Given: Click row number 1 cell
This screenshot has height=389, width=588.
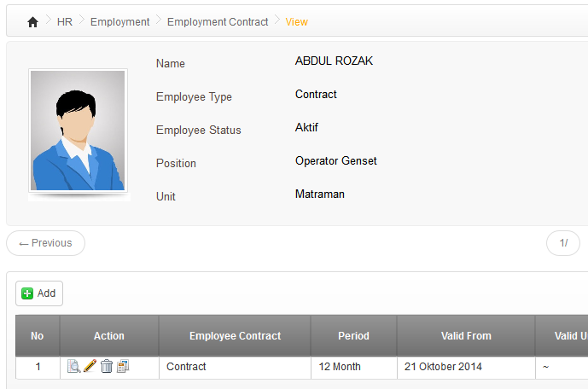Looking at the screenshot, I should 38,367.
